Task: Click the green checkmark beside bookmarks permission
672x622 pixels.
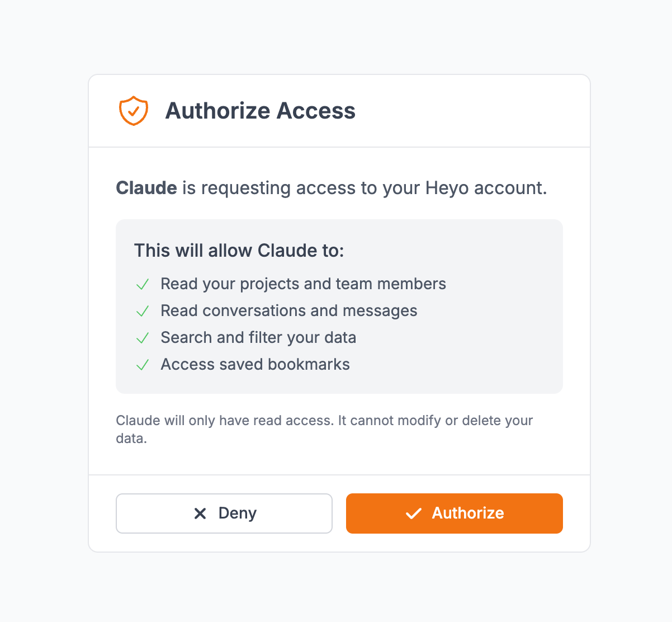Action: tap(142, 364)
